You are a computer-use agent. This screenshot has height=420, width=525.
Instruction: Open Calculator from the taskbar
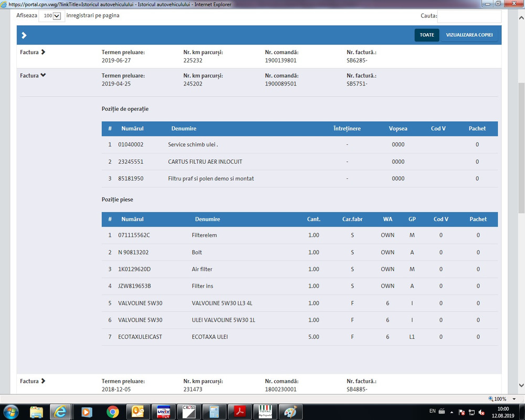(x=214, y=412)
